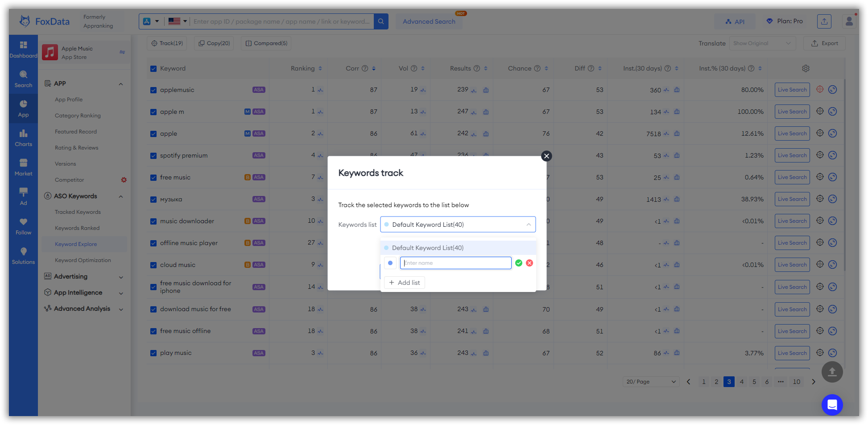Click the app search input field
This screenshot has width=868, height=425.
(281, 21)
